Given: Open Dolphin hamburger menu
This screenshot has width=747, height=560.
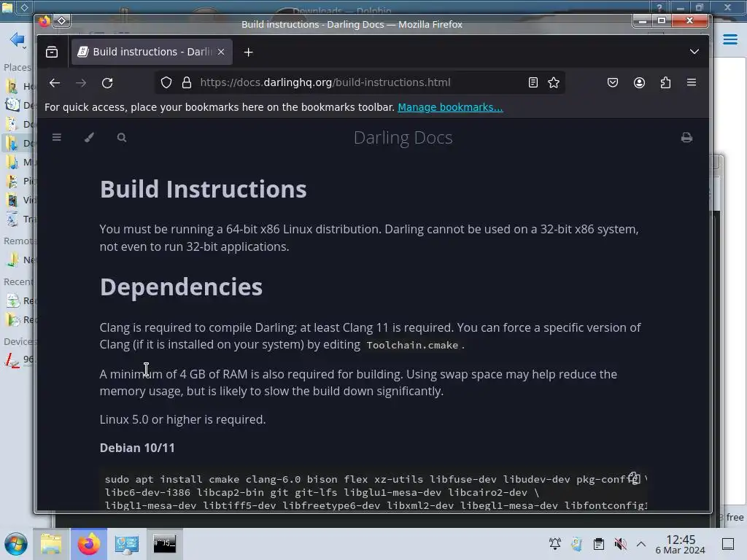Looking at the screenshot, I should click(x=729, y=39).
